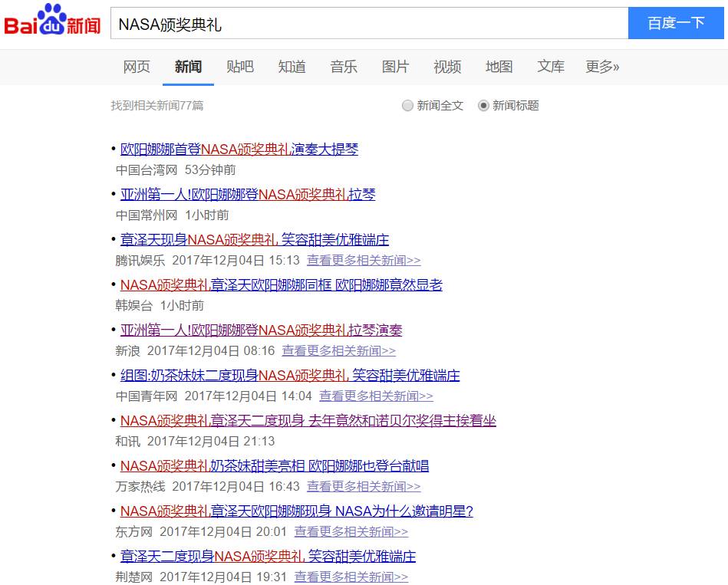Viewport: 728px width, 585px height.
Task: Click the search box containing NASA颁奖典礼
Action: click(369, 23)
